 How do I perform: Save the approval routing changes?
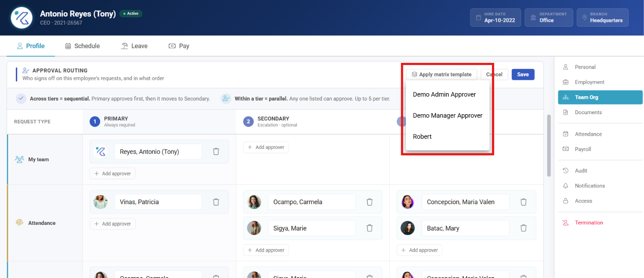523,75
